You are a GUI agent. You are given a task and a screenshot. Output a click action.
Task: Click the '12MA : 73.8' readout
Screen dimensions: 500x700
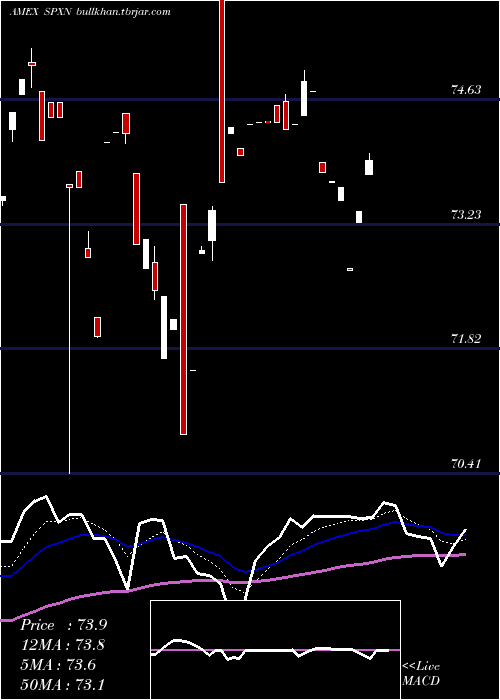(62, 645)
